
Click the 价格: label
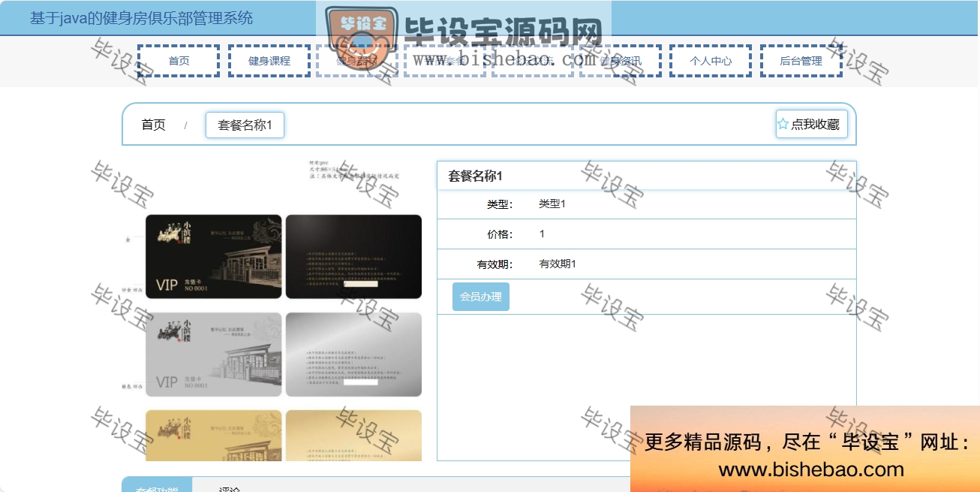click(500, 234)
